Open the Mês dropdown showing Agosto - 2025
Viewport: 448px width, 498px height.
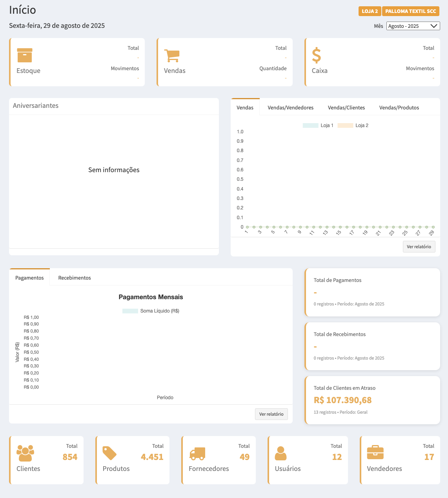(413, 26)
